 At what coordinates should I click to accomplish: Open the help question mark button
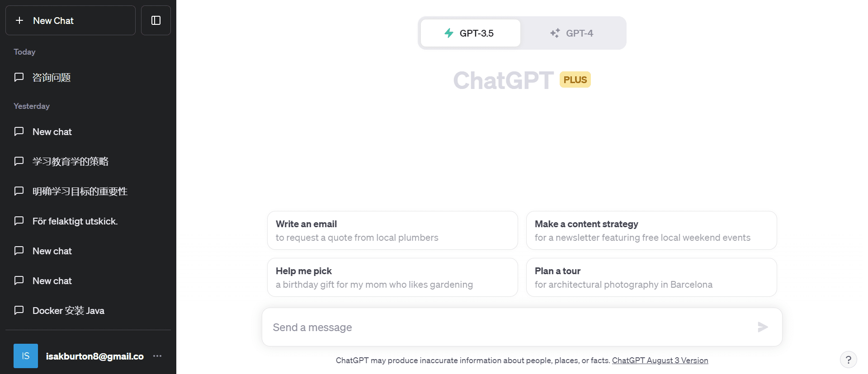click(848, 360)
